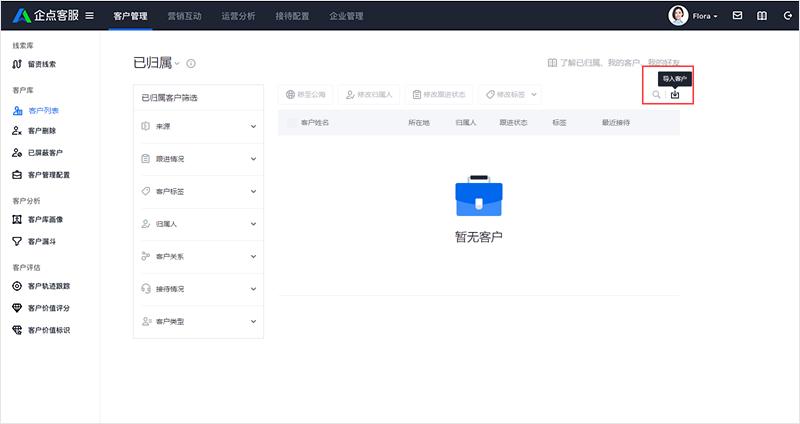
Task: Switch to 客户管理 tab
Action: [x=131, y=16]
